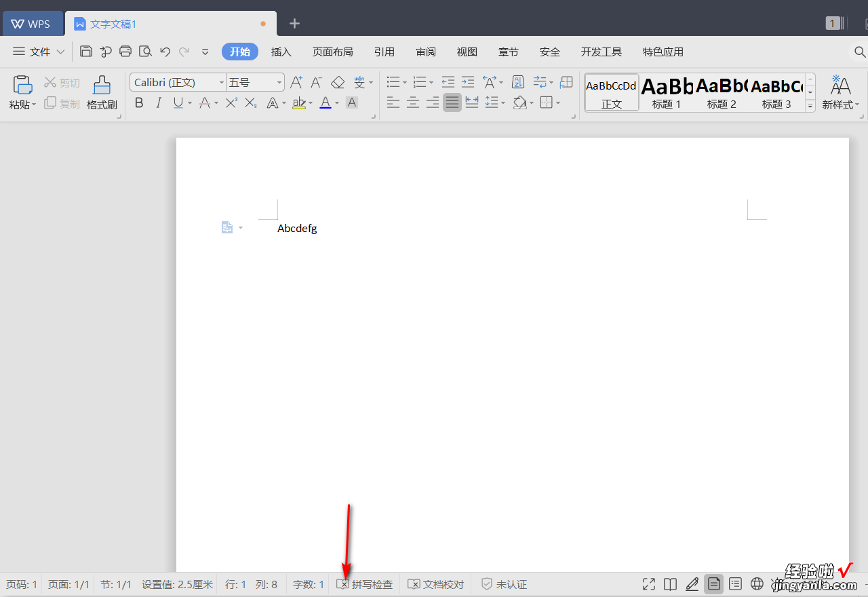This screenshot has height=597, width=868.
Task: Switch to full screen view icon
Action: pos(649,584)
